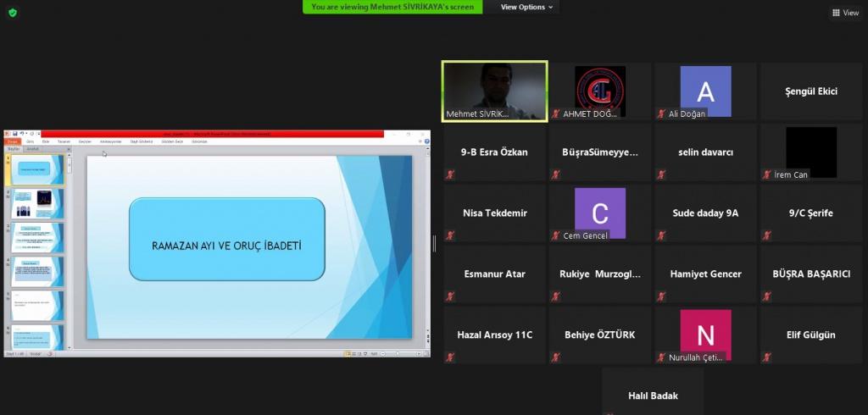868x415 pixels.
Task: Click Cem Gencel's purple C avatar
Action: pos(600,213)
